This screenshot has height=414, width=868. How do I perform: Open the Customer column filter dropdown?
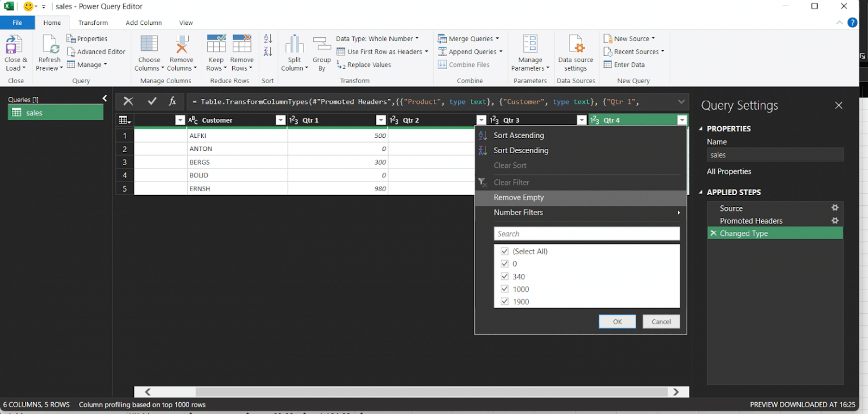tap(280, 120)
